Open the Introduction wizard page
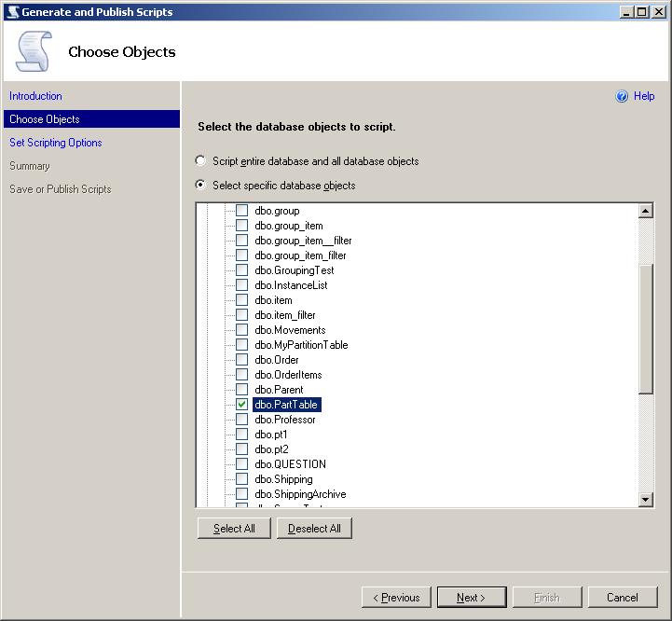The image size is (672, 621). tap(35, 96)
